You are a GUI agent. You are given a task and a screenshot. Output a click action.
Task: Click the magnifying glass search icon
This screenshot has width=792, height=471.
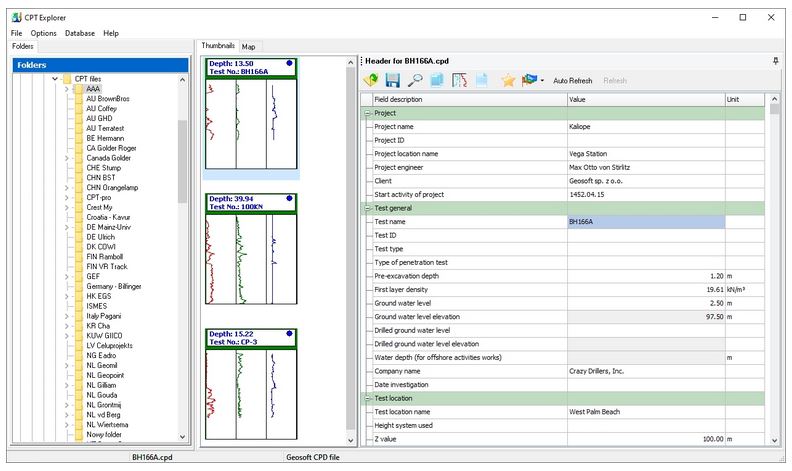(x=414, y=80)
